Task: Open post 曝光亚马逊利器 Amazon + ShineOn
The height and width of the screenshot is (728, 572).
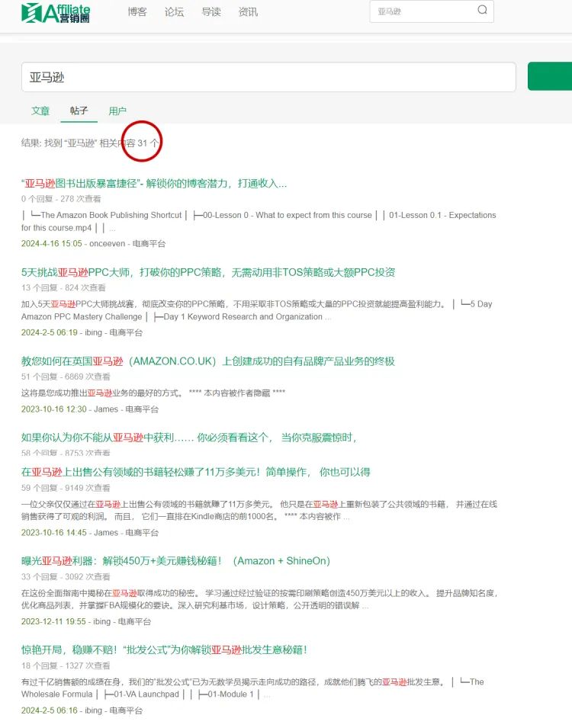Action: pyautogui.click(x=175, y=561)
